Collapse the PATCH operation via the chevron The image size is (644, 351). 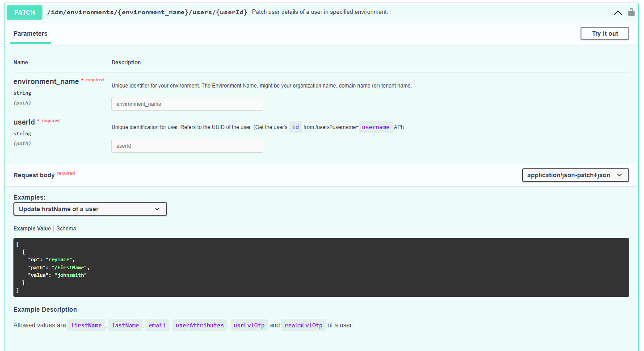tap(618, 13)
